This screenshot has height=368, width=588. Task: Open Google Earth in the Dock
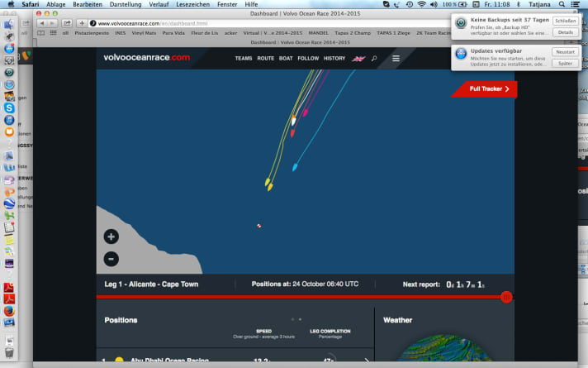click(x=9, y=203)
